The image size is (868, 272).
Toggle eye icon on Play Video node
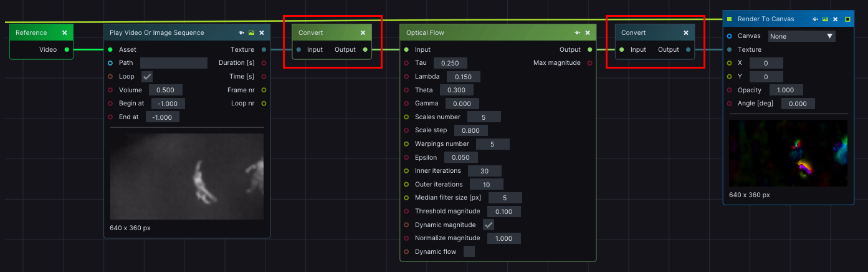point(241,32)
